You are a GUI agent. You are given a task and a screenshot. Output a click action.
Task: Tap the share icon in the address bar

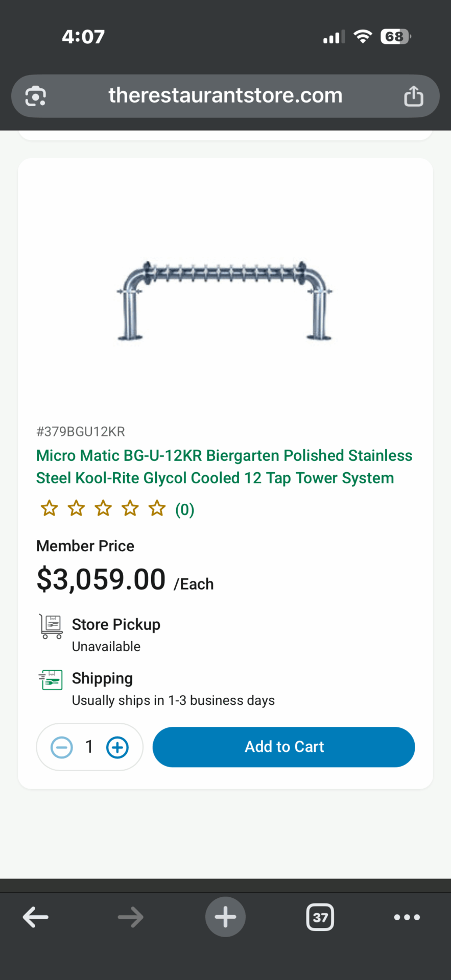413,96
